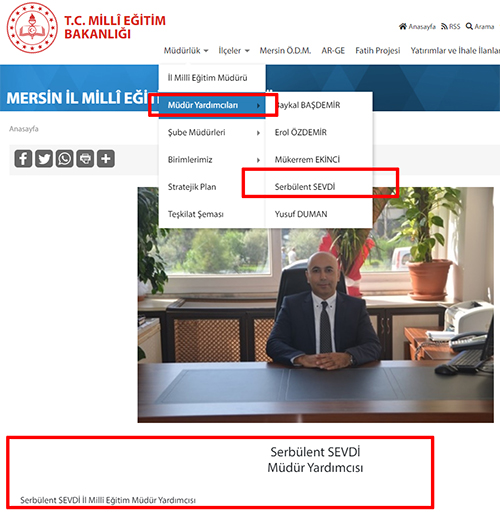
Task: Expand the İlçeler dropdown menu
Action: point(234,51)
